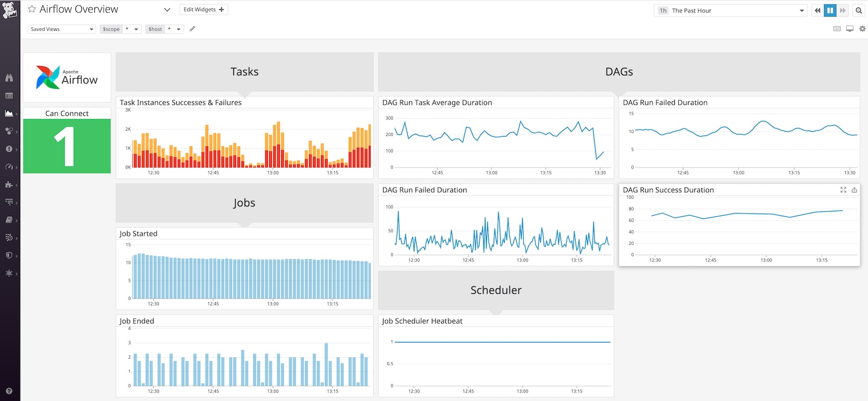Expand DAG Run Success Duration to fullscreen
Screen dimensions: 868x401
(843, 190)
